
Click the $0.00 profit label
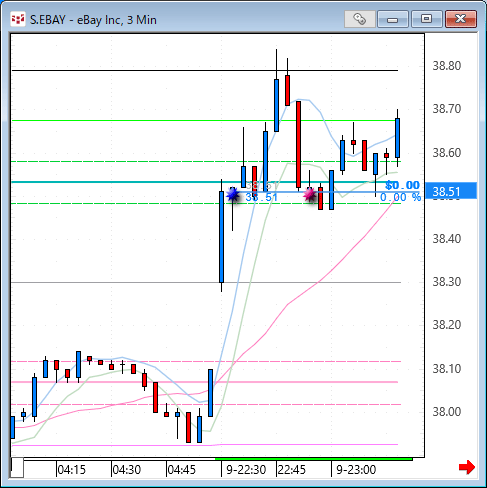pos(402,185)
